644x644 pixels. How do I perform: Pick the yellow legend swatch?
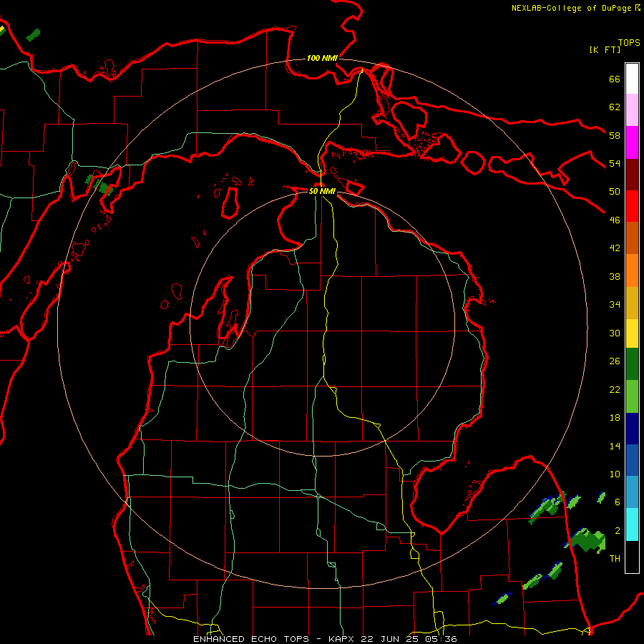coord(632,333)
